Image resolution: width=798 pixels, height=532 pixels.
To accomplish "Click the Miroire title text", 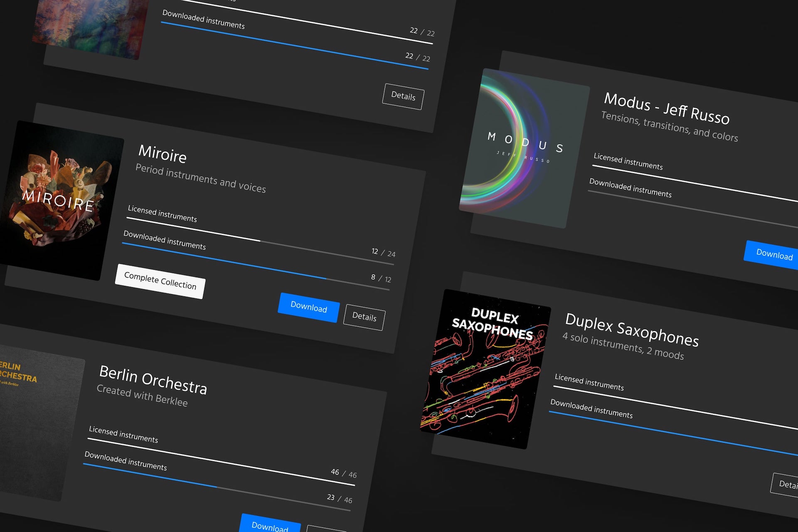I will [163, 154].
